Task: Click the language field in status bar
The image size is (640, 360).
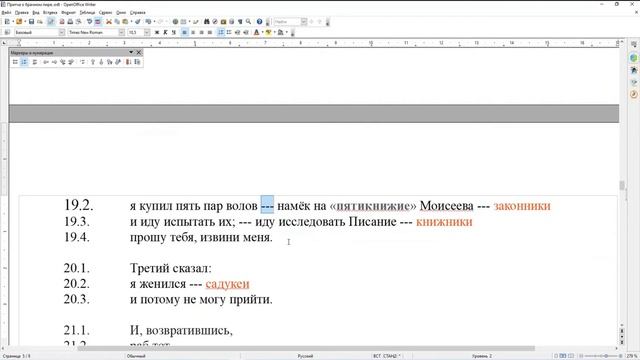Action: coord(305,356)
